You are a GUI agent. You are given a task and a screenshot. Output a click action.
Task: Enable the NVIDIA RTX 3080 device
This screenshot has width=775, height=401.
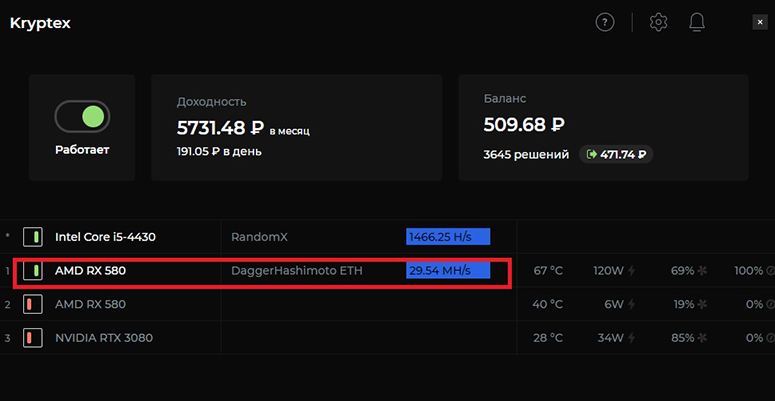[x=33, y=338]
